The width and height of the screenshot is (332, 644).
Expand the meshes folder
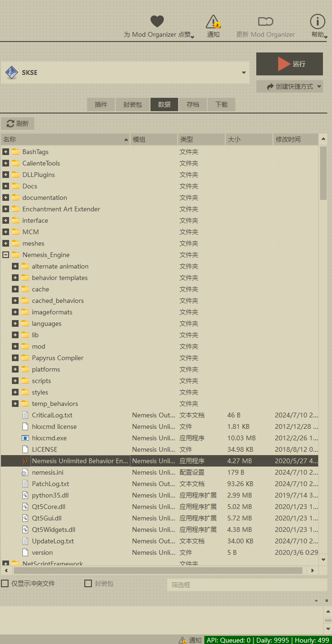(6, 243)
